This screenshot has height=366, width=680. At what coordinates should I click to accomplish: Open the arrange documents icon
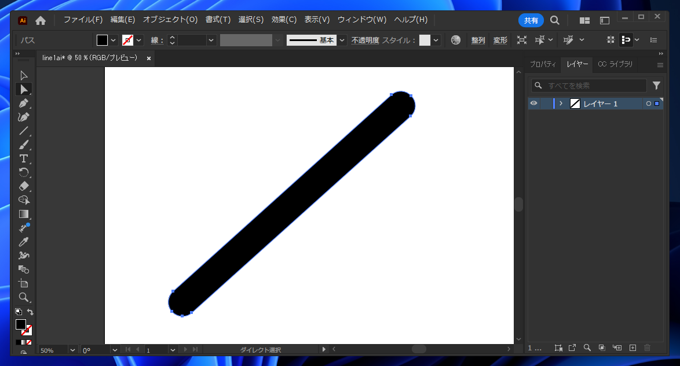(584, 20)
